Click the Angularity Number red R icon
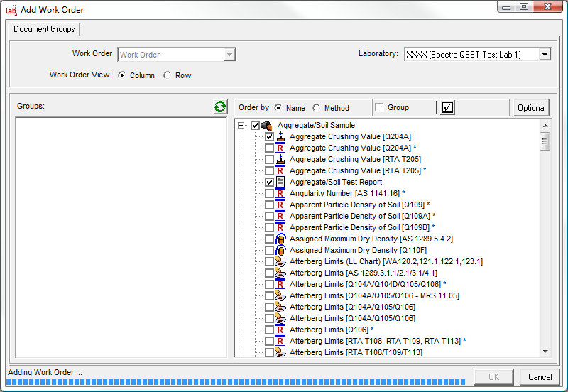The width and height of the screenshot is (568, 392). coord(280,193)
